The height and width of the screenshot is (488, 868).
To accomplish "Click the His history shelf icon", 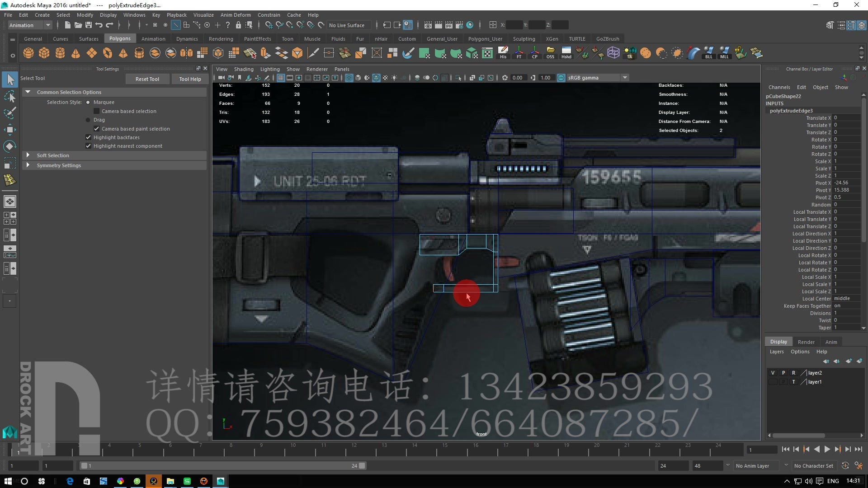I will point(503,53).
